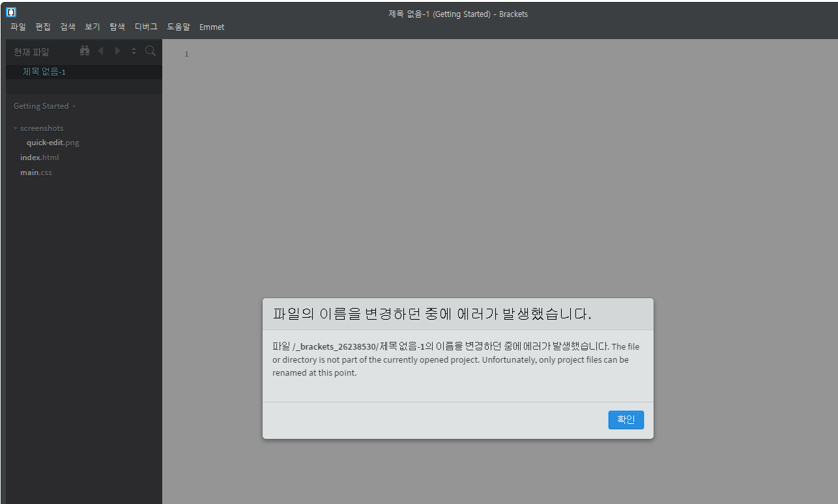Image resolution: width=838 pixels, height=504 pixels.
Task: Open the 디버그 menu
Action: click(x=145, y=27)
